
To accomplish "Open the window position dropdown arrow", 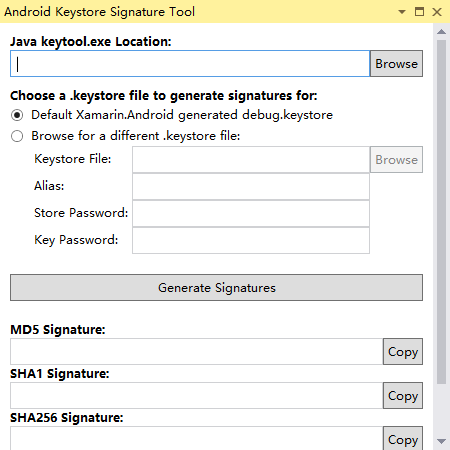I will pyautogui.click(x=402, y=12).
